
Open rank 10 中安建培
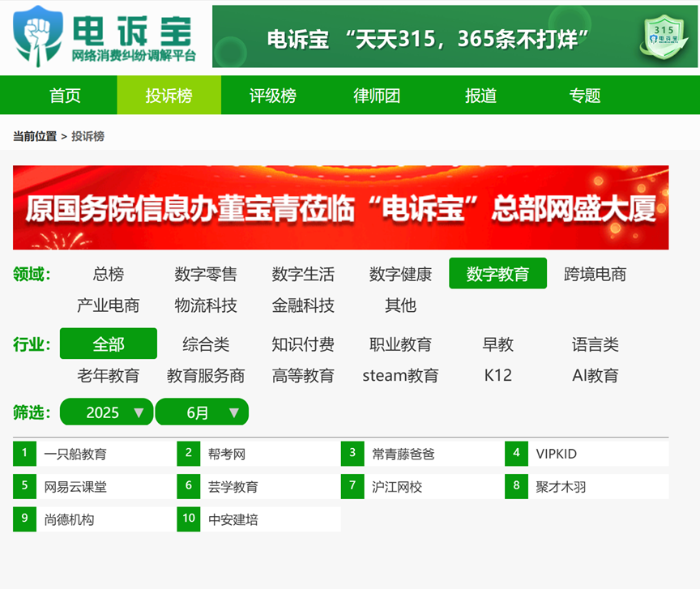click(x=258, y=519)
